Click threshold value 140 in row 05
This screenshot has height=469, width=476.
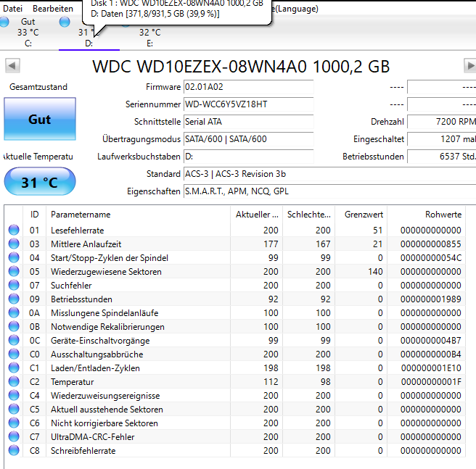pyautogui.click(x=376, y=272)
